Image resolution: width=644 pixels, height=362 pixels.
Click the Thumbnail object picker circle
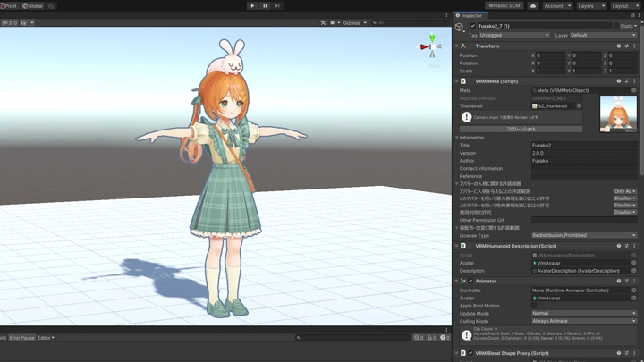579,105
